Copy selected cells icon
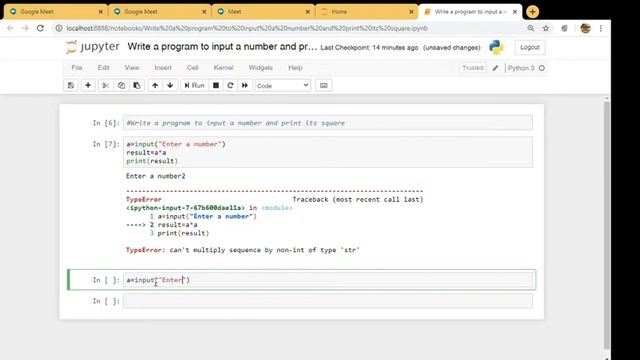Screen dimensions: 640x360 121,85
